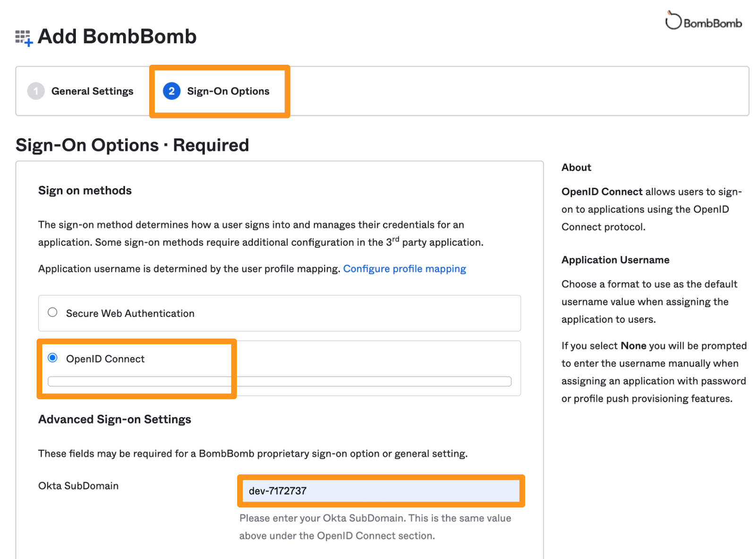Screen dimensions: 756x559
Task: Click the empty bar under OpenID Connect
Action: tap(279, 381)
